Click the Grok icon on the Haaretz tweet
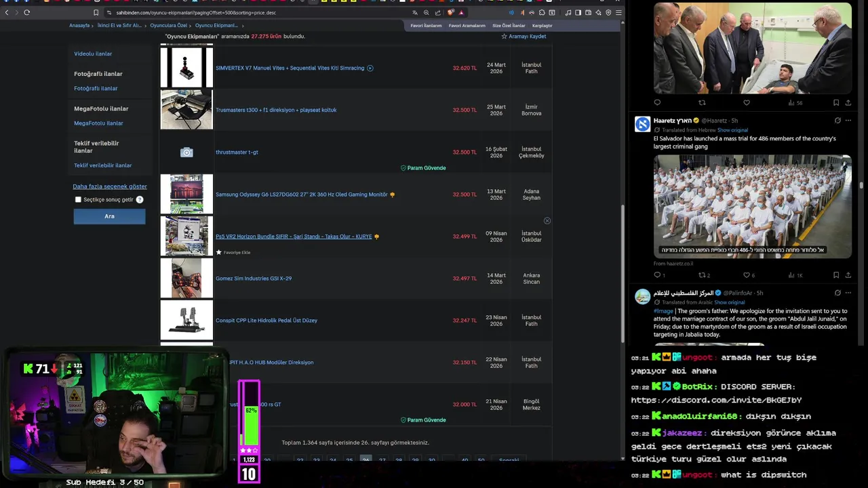The width and height of the screenshot is (868, 488). click(x=837, y=121)
